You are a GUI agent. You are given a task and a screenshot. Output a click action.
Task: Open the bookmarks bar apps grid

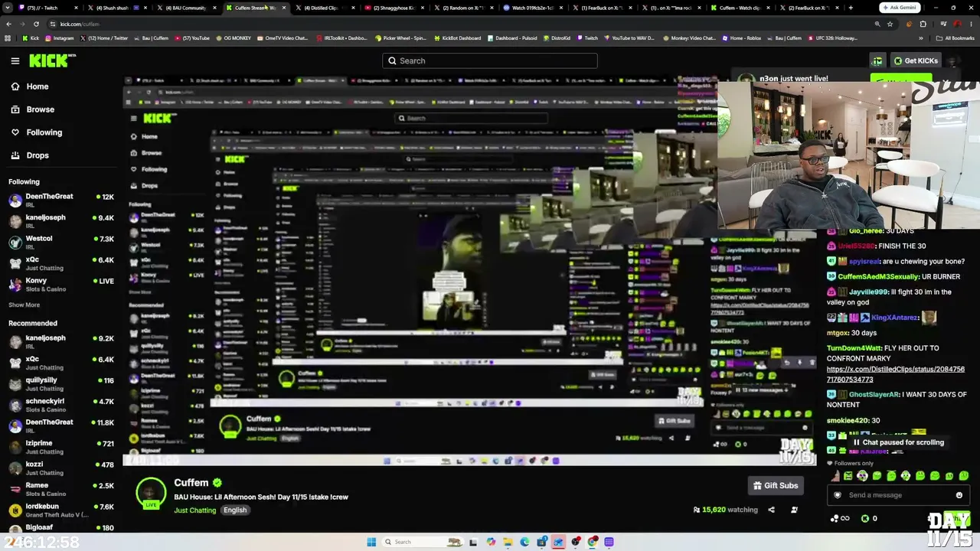(8, 37)
